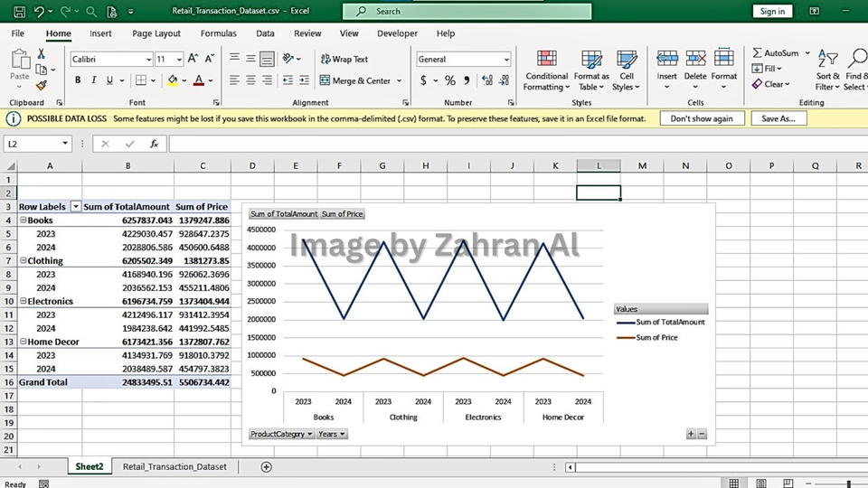Click the Insert Function fx icon
The width and height of the screenshot is (868, 488).
point(154,144)
